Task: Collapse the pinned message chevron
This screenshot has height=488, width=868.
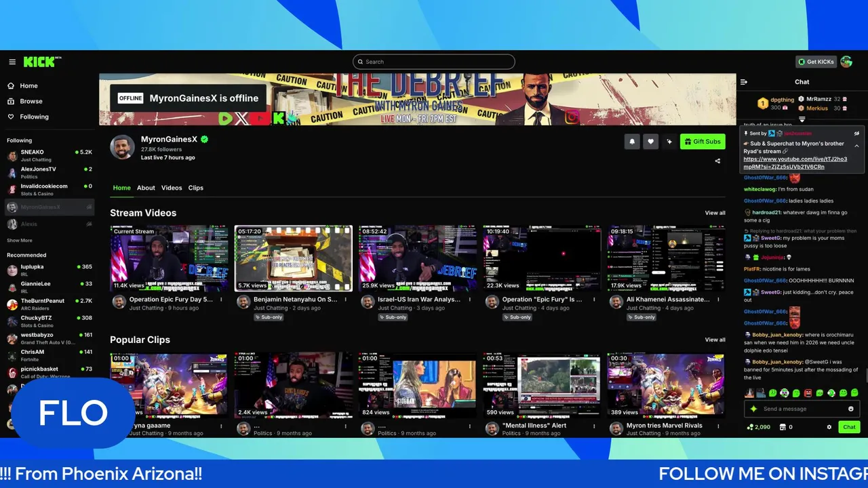Action: tap(856, 146)
